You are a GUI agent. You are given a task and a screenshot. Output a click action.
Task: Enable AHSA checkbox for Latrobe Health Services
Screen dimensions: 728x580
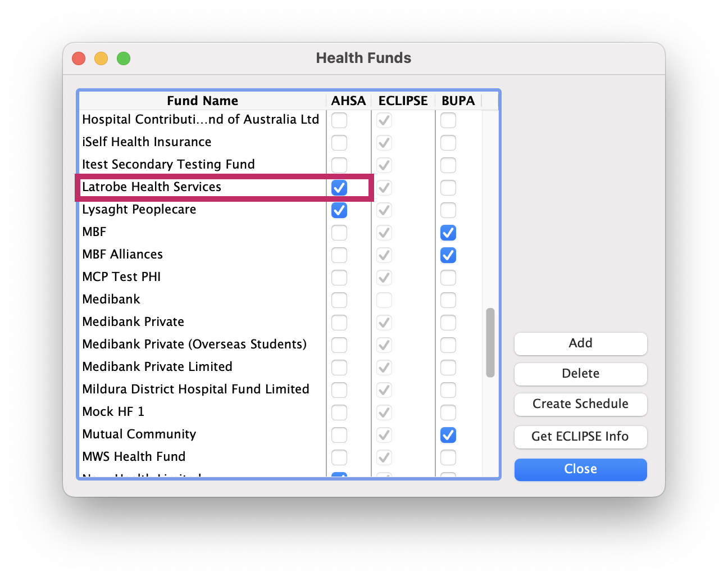(x=339, y=188)
